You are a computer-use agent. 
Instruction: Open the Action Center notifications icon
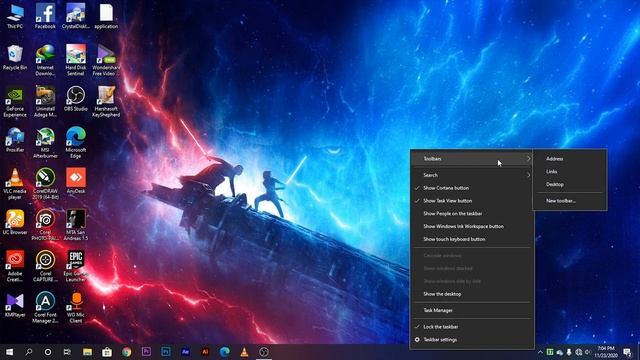pyautogui.click(x=627, y=352)
